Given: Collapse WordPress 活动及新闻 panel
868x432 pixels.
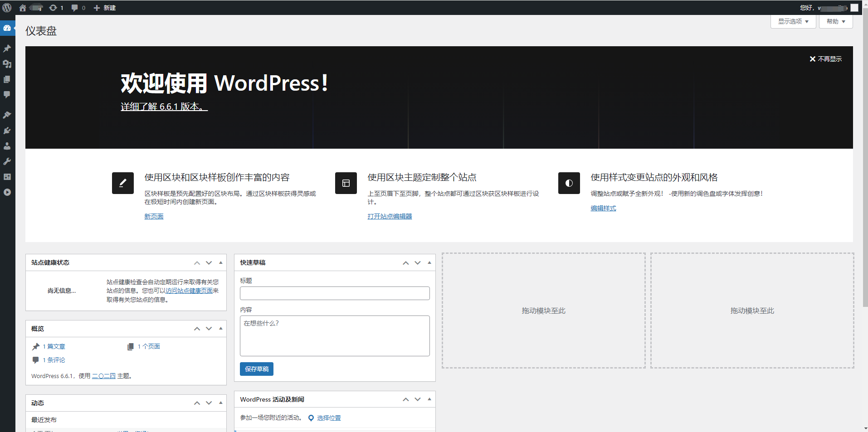Looking at the screenshot, I should [x=429, y=399].
